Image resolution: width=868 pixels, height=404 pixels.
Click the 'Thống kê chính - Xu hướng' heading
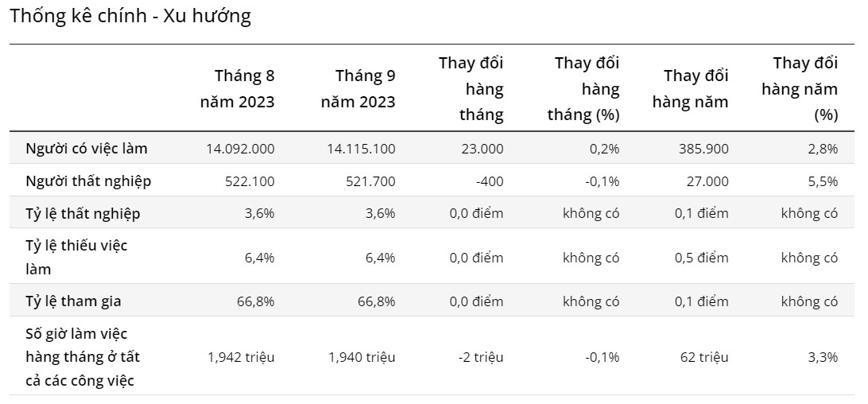pos(130,17)
